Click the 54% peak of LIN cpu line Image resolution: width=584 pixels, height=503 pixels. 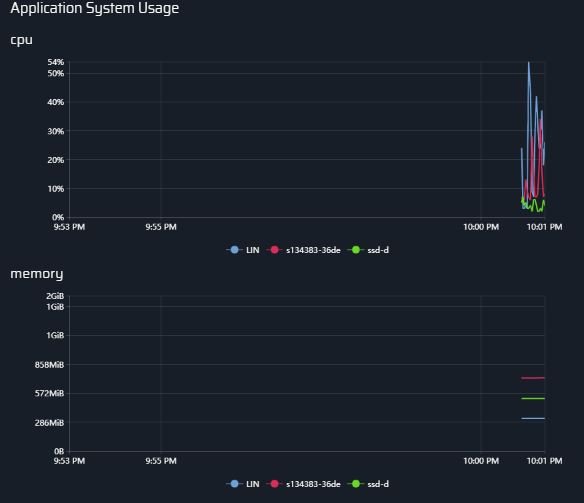click(x=529, y=63)
